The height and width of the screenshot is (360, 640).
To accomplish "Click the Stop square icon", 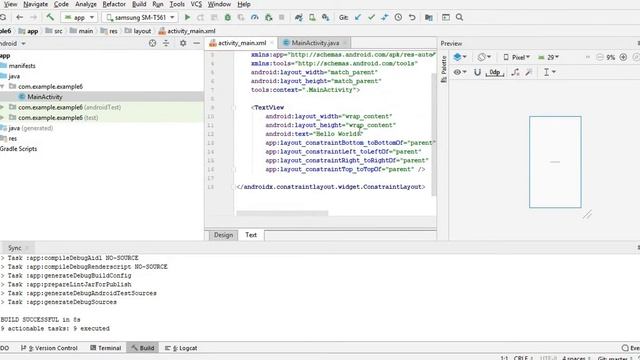I will [x=281, y=17].
